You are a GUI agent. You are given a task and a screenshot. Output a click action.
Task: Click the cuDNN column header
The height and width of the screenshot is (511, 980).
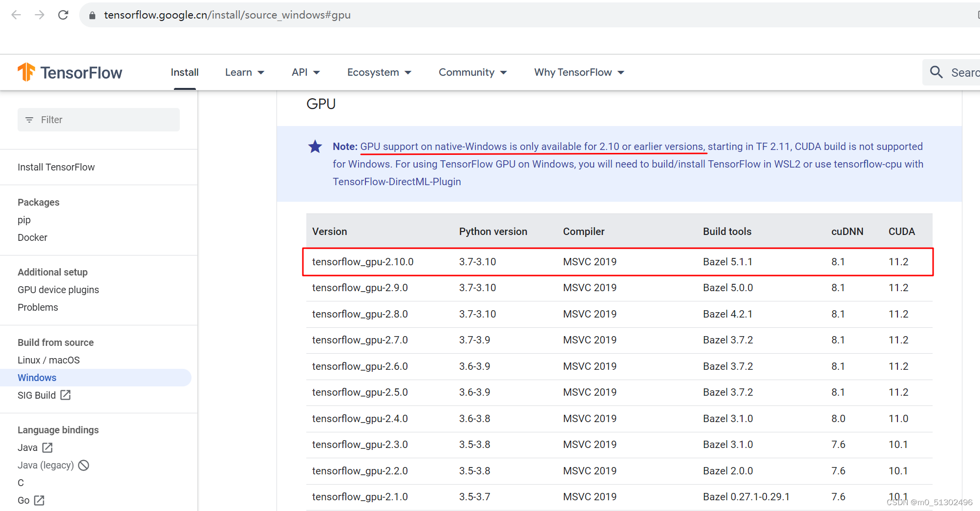click(x=847, y=232)
